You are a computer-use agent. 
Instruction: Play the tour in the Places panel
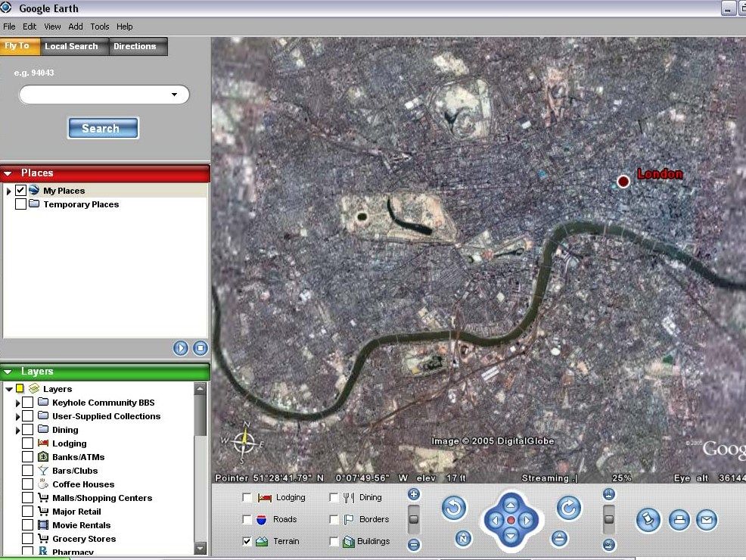(180, 347)
